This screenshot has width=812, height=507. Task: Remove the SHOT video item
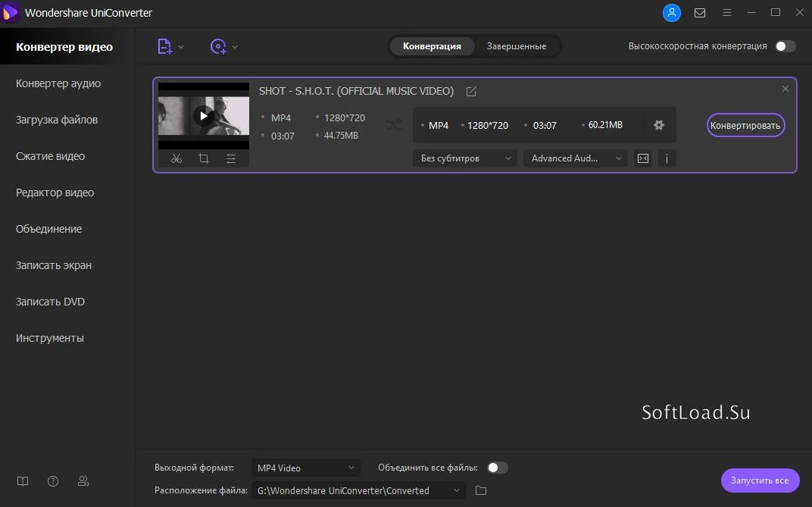(785, 89)
